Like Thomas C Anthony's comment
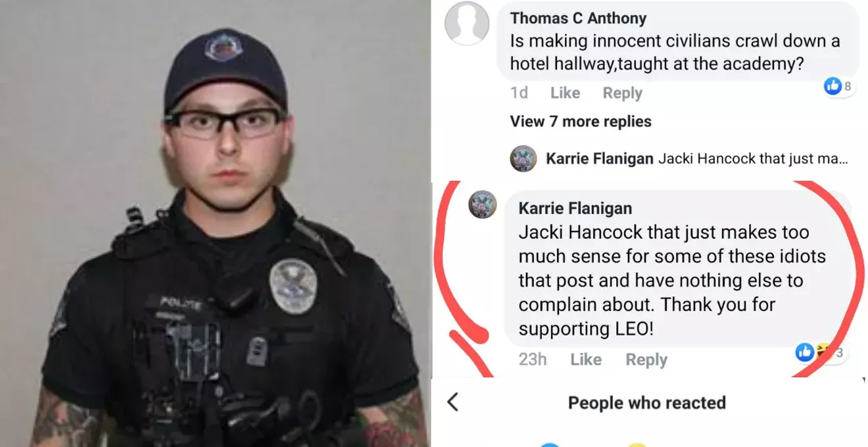Viewport: 868px width, 447px height. click(565, 93)
